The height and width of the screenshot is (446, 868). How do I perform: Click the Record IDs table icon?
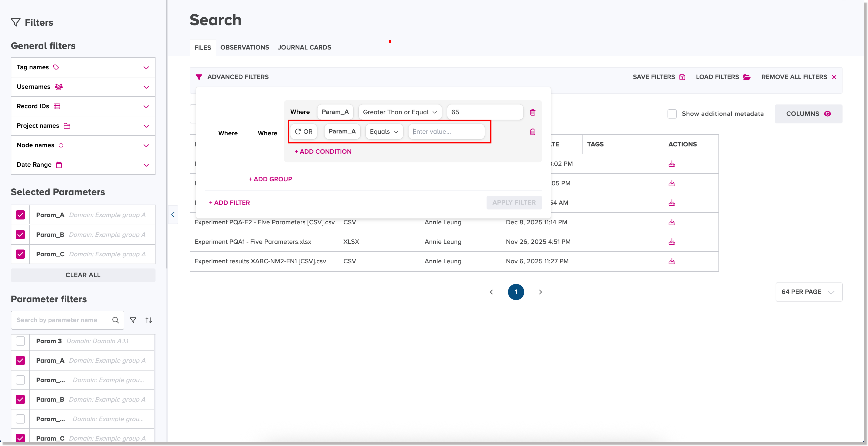(57, 106)
